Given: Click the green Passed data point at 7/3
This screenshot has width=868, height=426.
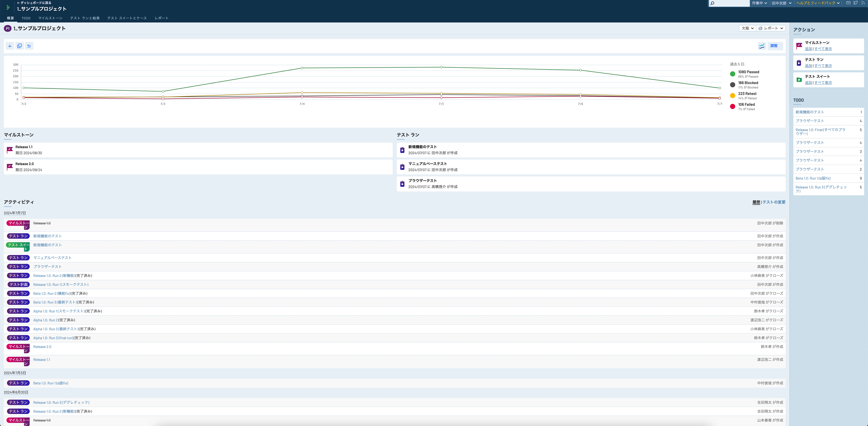Looking at the screenshot, I should click(163, 91).
